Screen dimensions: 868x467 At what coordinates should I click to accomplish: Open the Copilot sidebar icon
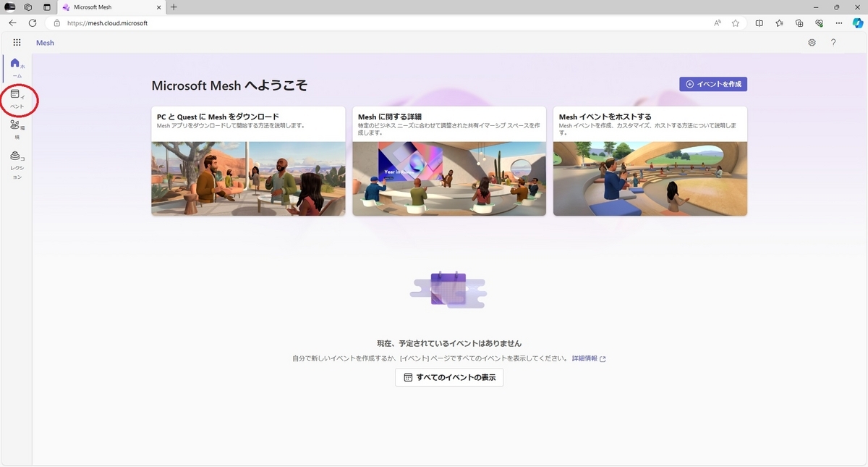pos(858,23)
